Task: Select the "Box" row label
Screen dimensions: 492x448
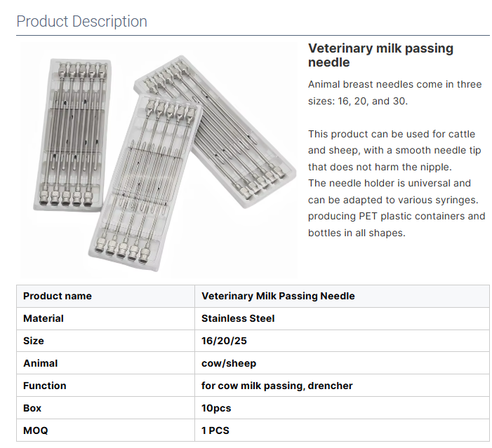Action: click(x=32, y=408)
